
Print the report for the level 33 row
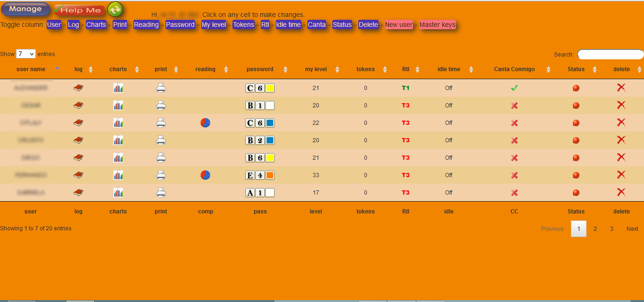161,175
